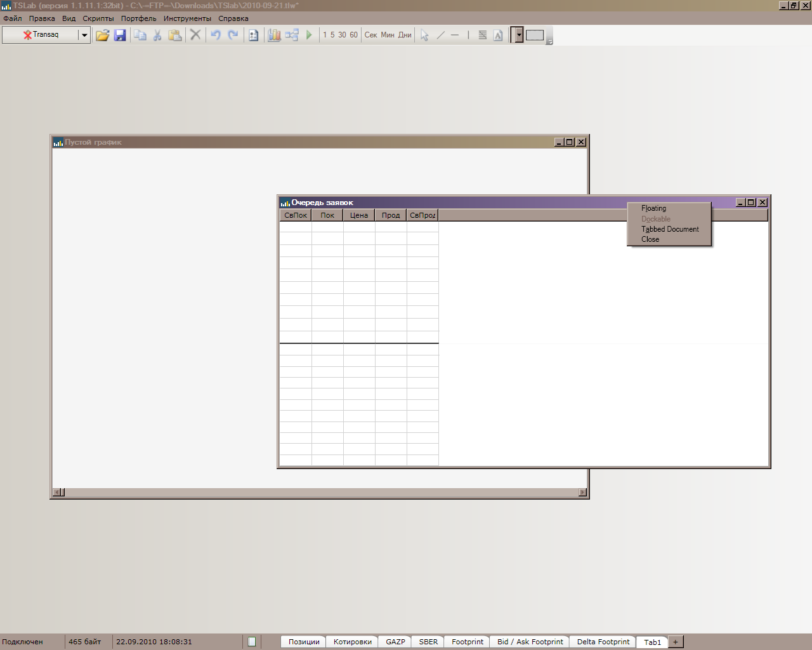Select the cursor pointer tool
812x650 pixels.
pos(424,35)
